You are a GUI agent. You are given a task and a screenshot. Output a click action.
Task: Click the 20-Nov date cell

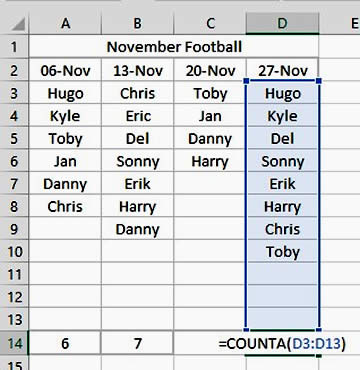[210, 71]
